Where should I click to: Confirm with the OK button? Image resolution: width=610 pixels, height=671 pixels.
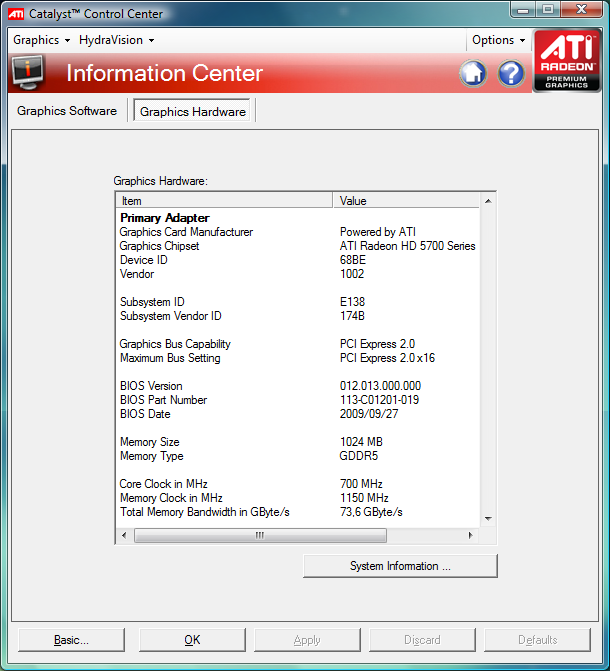click(x=192, y=640)
